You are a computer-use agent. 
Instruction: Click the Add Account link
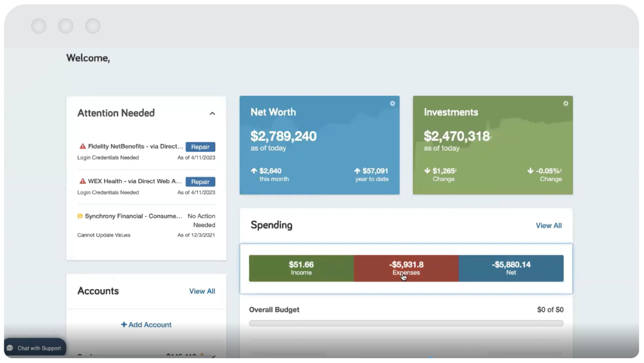(149, 324)
